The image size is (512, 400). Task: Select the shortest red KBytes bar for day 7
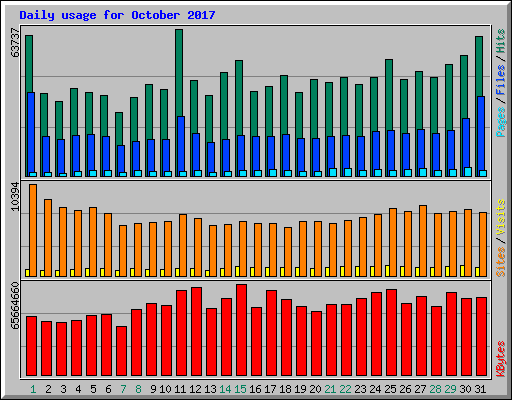[121, 351]
